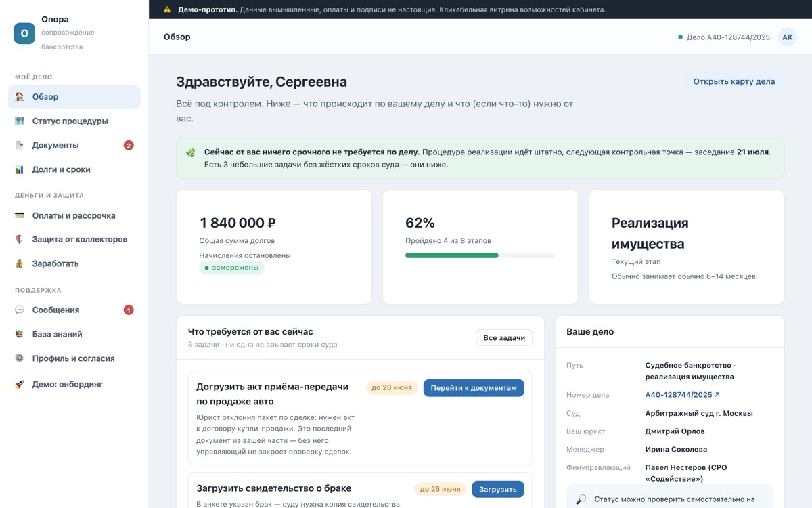Screen dimensions: 812x508
Task: Click the 1 840 000 ₽ debt amount
Action: tap(238, 223)
